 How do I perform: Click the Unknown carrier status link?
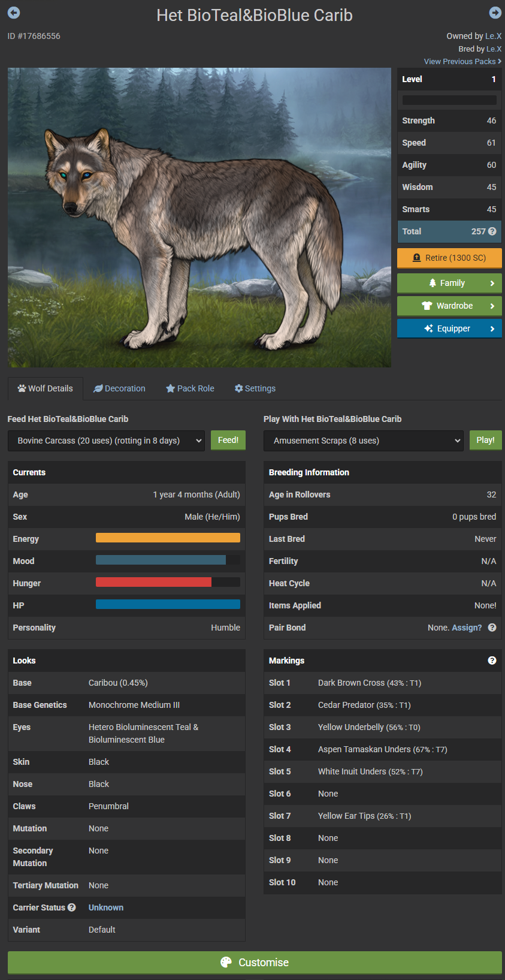click(x=106, y=907)
